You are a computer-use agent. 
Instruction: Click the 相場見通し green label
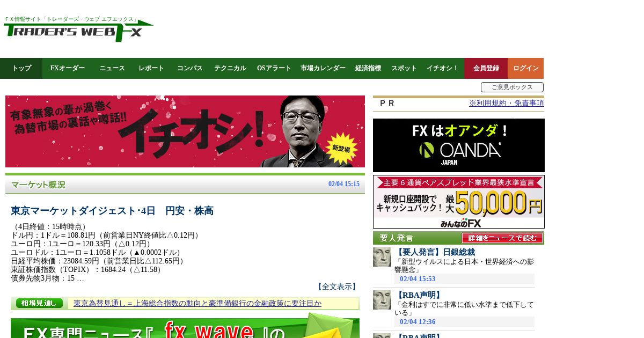(x=39, y=303)
